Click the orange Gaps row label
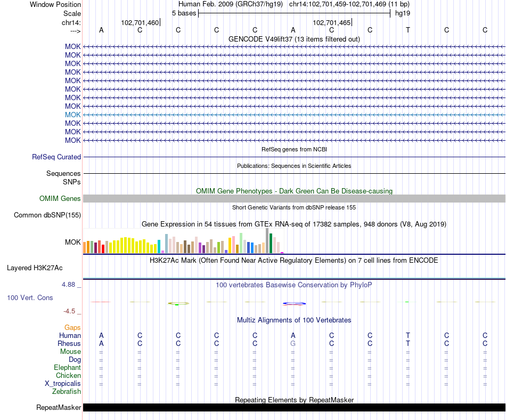The image size is (506, 420). 72,328
